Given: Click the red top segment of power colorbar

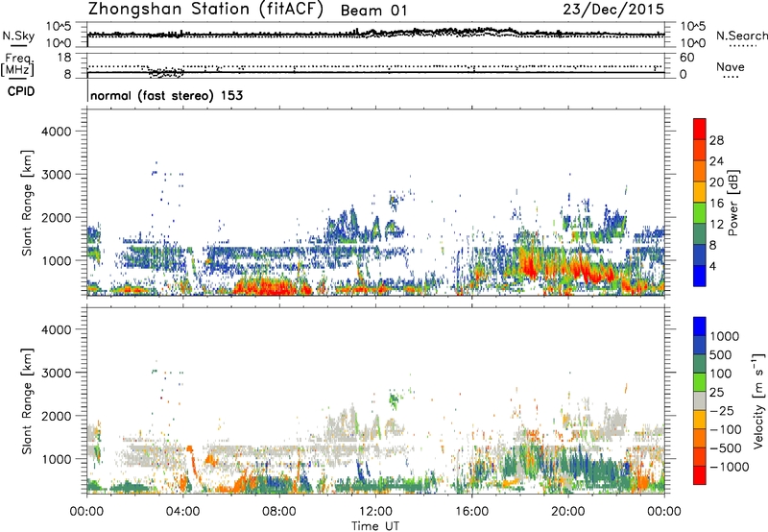Looking at the screenshot, I should (x=700, y=129).
